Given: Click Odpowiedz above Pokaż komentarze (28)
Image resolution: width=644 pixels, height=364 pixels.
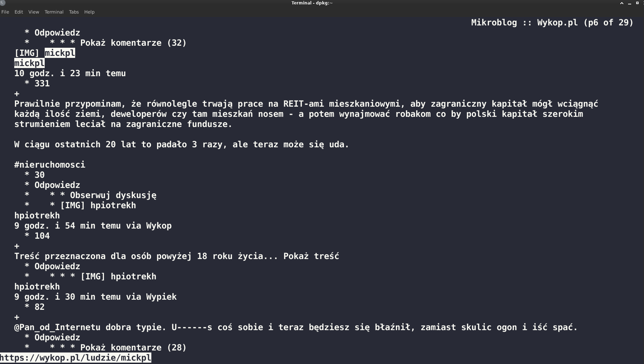Looking at the screenshot, I should click(x=57, y=338).
